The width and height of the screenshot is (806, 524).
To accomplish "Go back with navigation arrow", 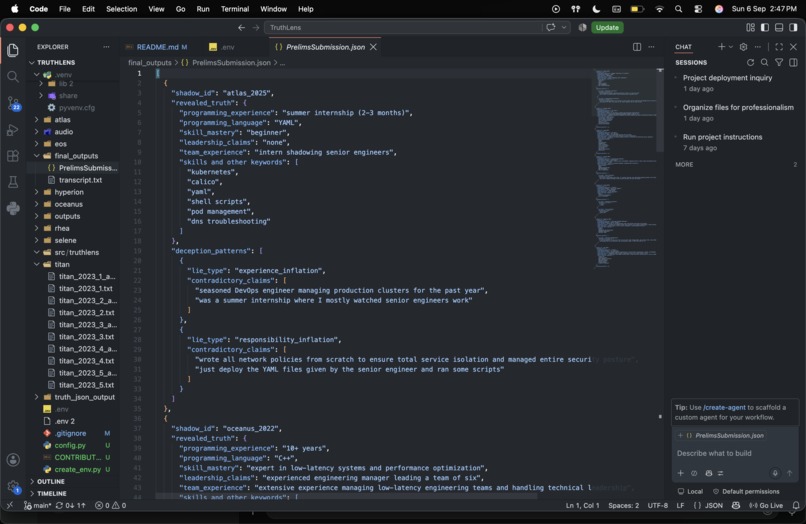I will [x=241, y=27].
